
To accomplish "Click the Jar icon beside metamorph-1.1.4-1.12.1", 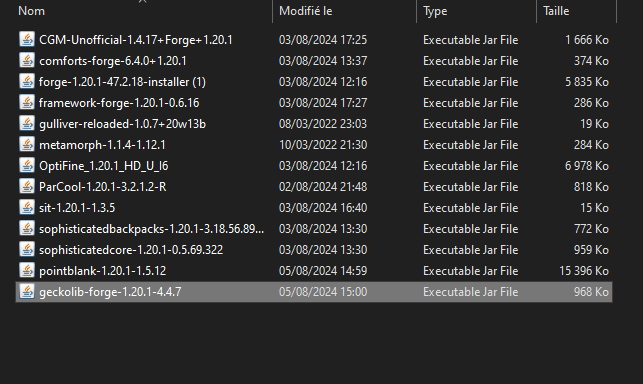I will 27,144.
